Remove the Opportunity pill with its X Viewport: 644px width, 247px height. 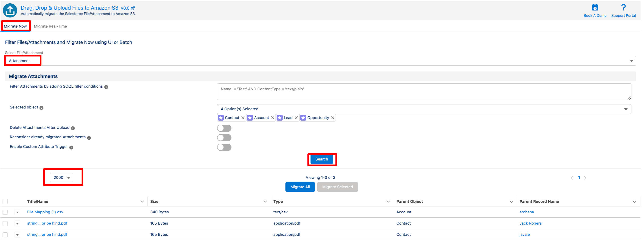click(333, 118)
